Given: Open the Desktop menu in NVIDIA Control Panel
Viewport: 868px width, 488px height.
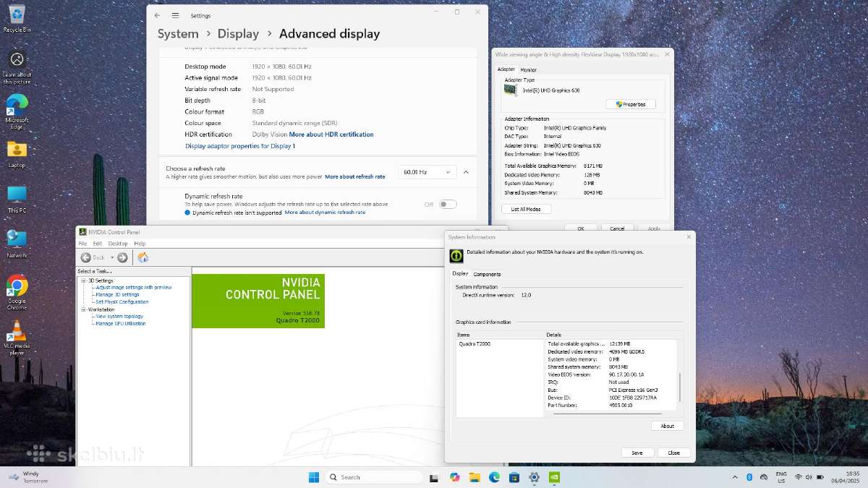Looking at the screenshot, I should [118, 244].
